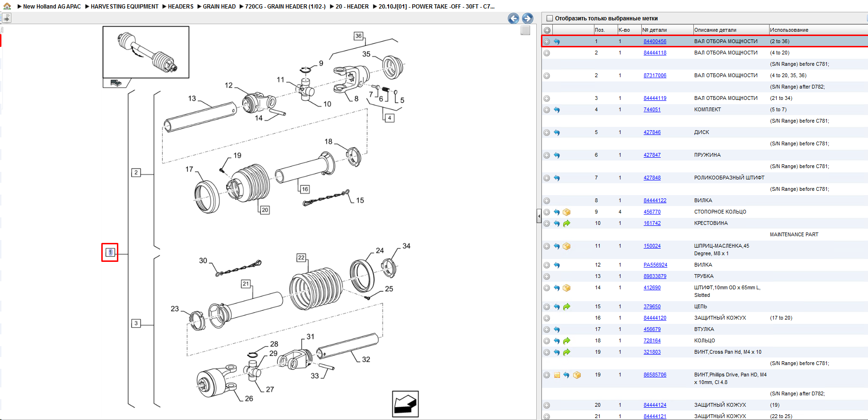Click the return arrow icon below diagram
Viewport: 868px width, 420px height.
coord(405,404)
